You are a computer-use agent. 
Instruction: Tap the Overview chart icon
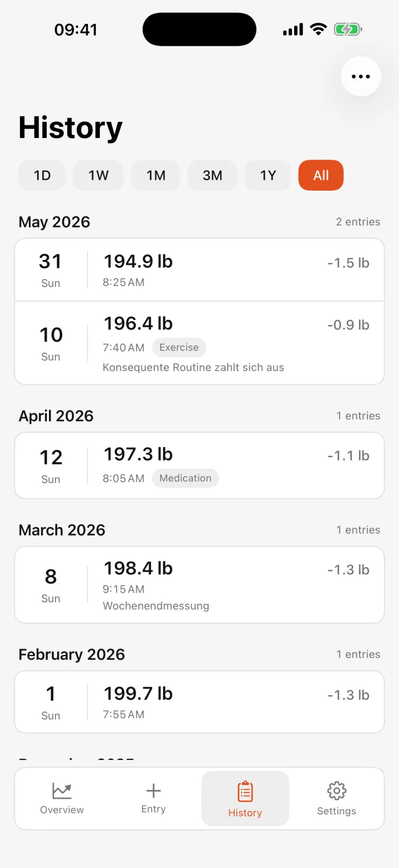coord(62,791)
